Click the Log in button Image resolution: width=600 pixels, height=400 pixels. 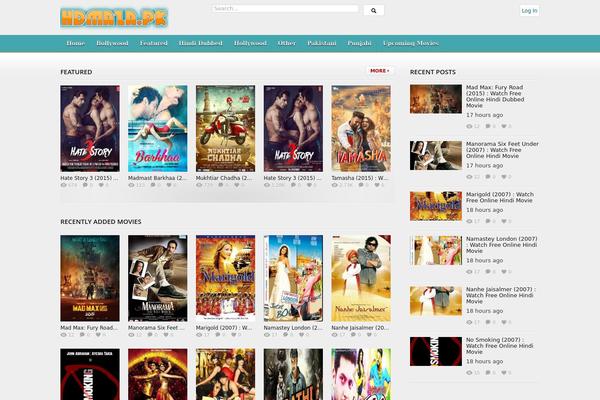[529, 11]
